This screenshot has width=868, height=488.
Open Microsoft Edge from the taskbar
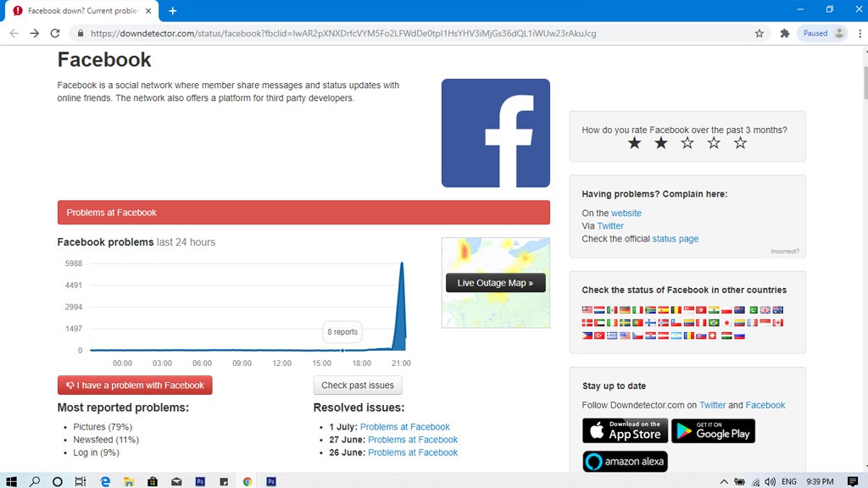(105, 481)
